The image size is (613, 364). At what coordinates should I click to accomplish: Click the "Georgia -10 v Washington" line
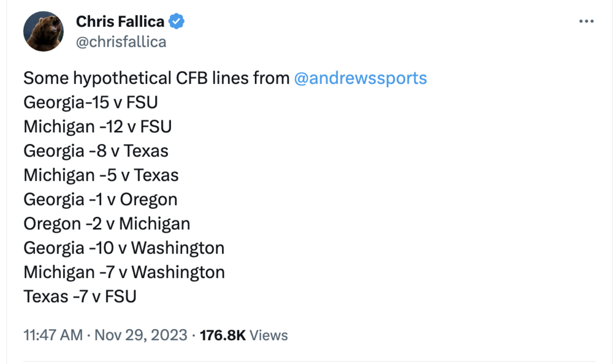click(x=124, y=248)
